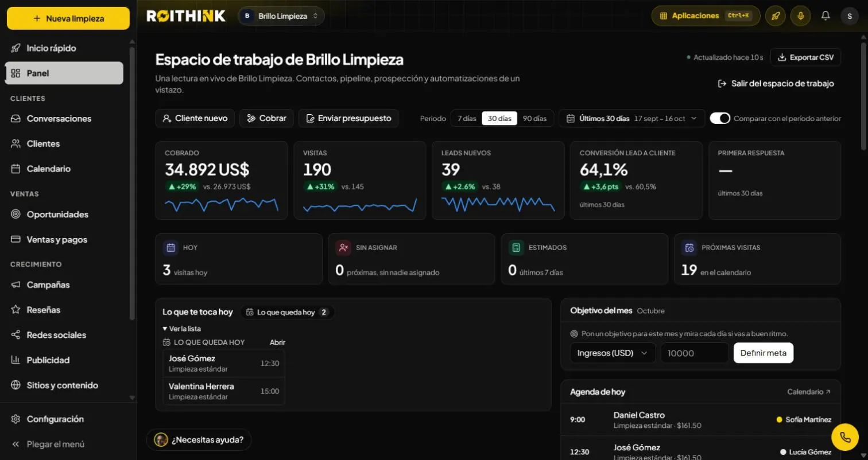Click the Exportar CSV button
The height and width of the screenshot is (460, 868).
805,57
